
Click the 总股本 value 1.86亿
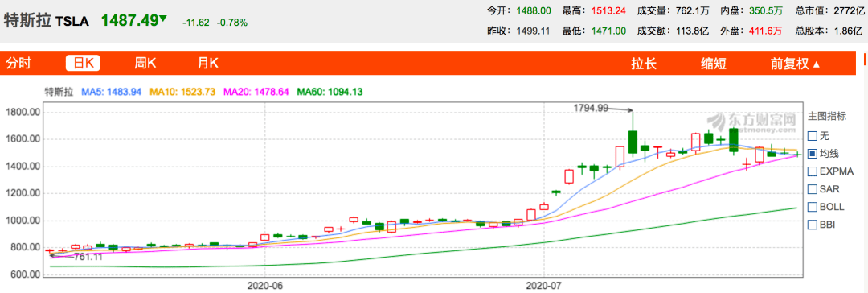[848, 31]
